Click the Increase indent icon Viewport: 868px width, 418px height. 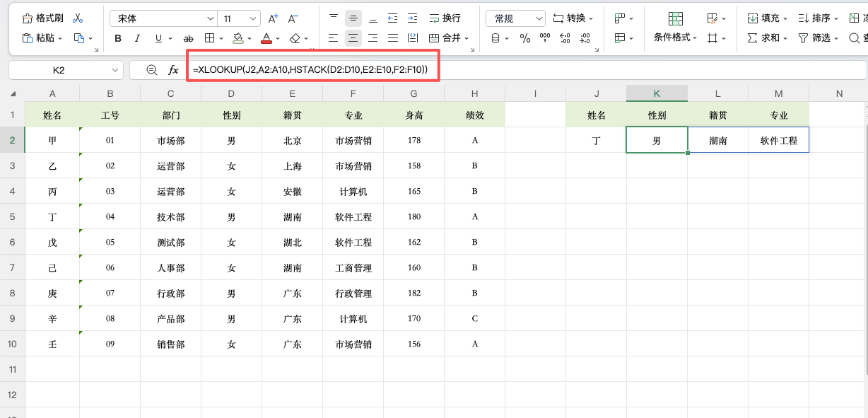coord(413,18)
